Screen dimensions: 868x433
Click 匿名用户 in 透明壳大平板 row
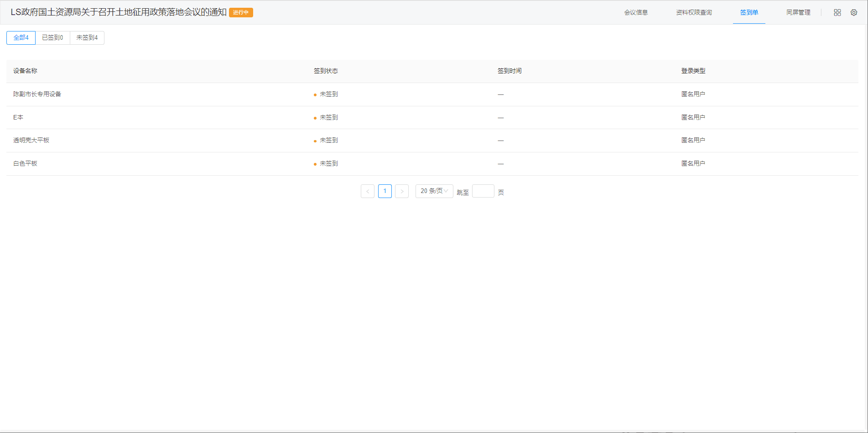point(693,141)
